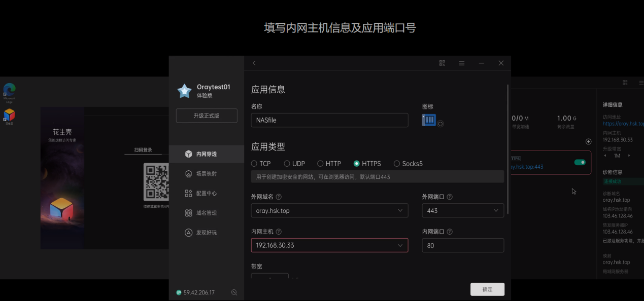Open the Microsoft Edge desktop icon
This screenshot has height=301, width=644.
coord(9,92)
